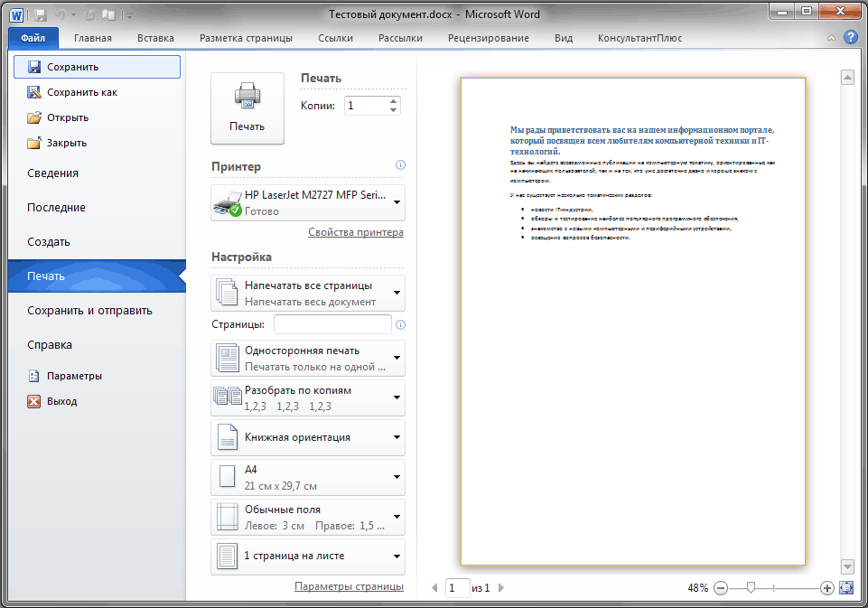Image resolution: width=868 pixels, height=608 pixels.
Task: Minimize the ribbon with the caret icon
Action: [831, 38]
